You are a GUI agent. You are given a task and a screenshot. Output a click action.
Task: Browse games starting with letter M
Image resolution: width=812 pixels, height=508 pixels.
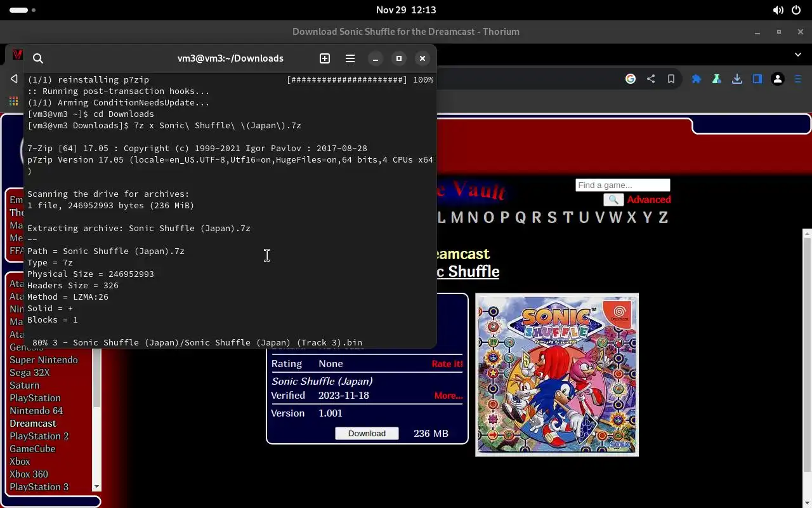tap(457, 218)
